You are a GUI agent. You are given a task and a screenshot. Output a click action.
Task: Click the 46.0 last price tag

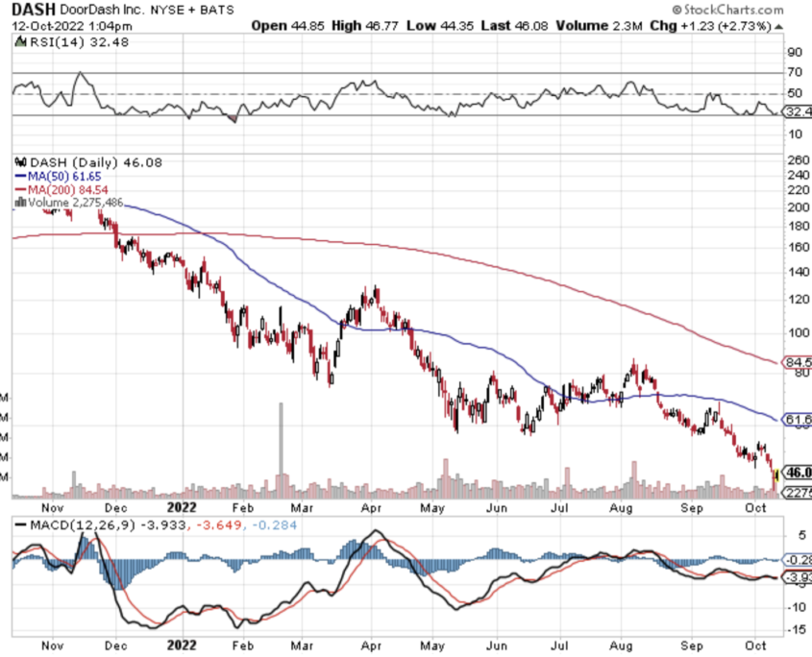pyautogui.click(x=798, y=473)
